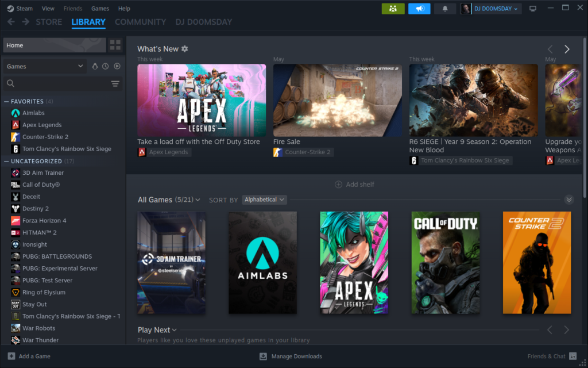Select Counter-Strike 2 in favorites list

tap(45, 137)
